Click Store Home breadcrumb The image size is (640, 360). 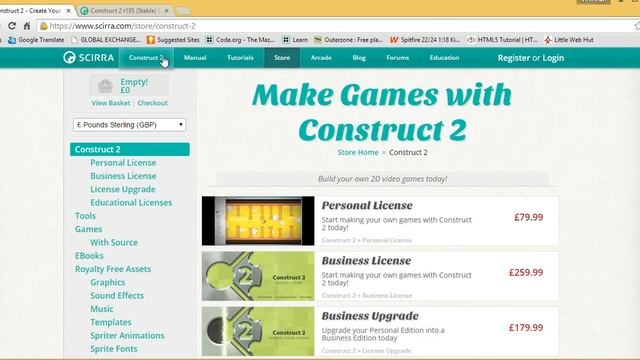pos(358,152)
